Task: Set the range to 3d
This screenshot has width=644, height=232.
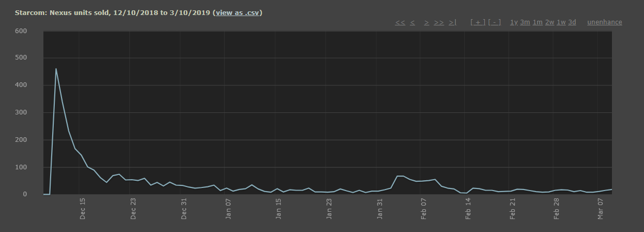Action: coord(572,22)
